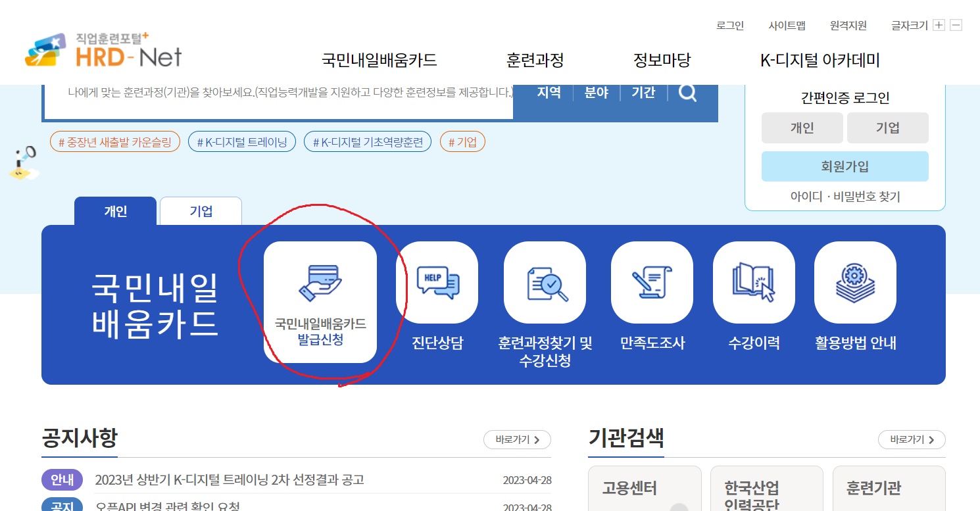
Task: Open the 고용센터 institution card
Action: coord(645,489)
